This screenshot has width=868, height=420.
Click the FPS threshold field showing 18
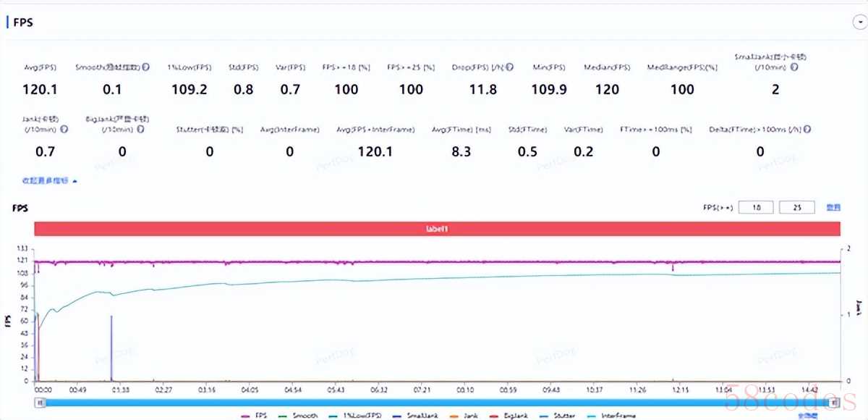tap(757, 208)
